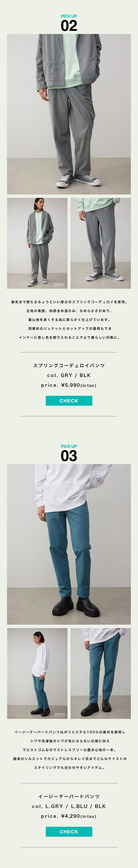The image size is (138, 868).
Task: Click the small CHECK link on gray outfit photo
Action: pos(59,284)
